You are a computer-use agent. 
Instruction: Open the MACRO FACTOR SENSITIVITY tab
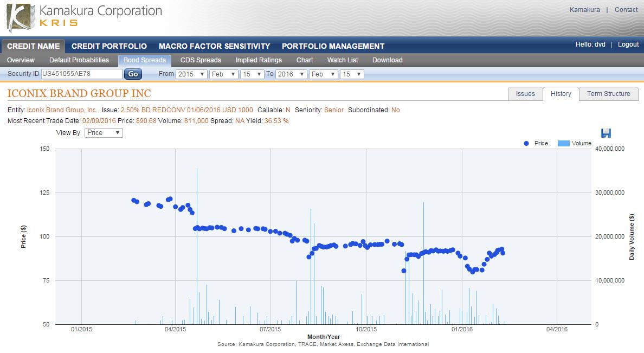[214, 46]
